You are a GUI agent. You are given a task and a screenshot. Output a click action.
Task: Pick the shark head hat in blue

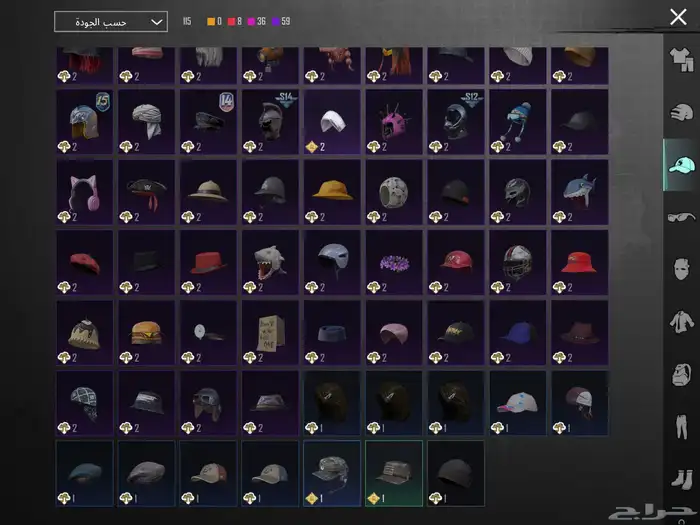(x=579, y=192)
